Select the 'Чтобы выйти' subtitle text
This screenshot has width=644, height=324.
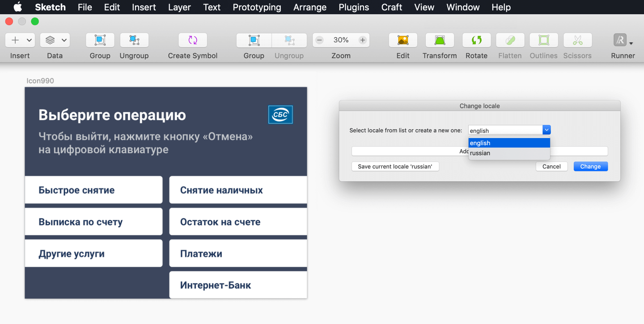(146, 143)
